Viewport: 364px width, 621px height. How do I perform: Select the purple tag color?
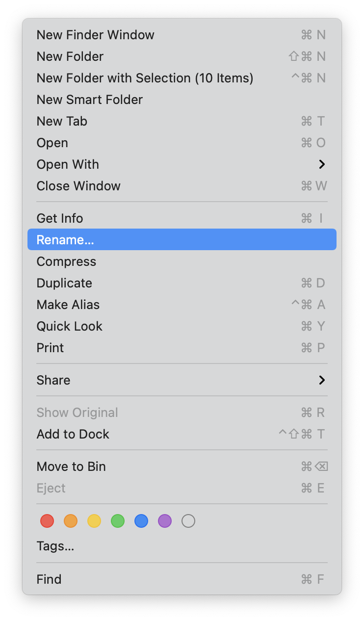click(x=165, y=520)
